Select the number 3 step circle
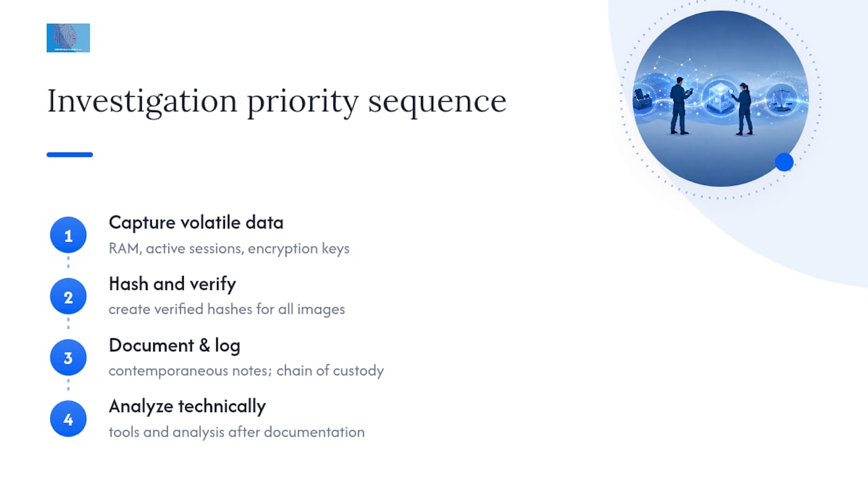 tap(68, 358)
